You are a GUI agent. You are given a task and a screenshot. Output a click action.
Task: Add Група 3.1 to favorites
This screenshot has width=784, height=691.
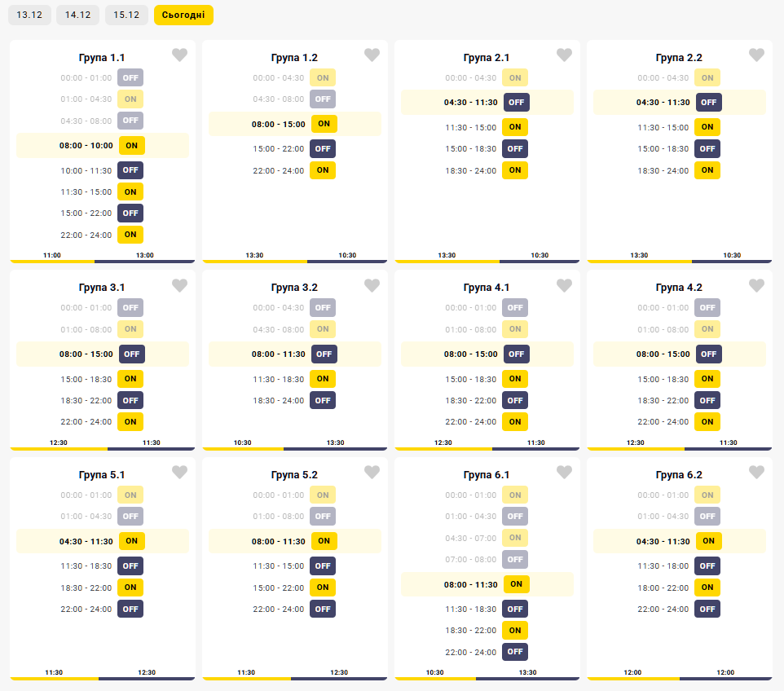click(x=180, y=286)
